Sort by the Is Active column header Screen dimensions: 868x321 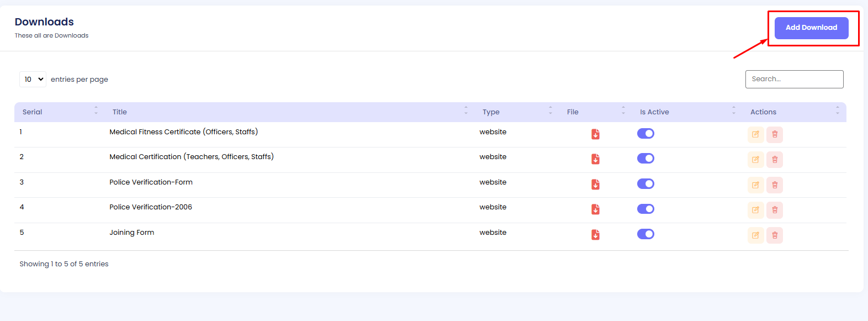click(x=654, y=112)
